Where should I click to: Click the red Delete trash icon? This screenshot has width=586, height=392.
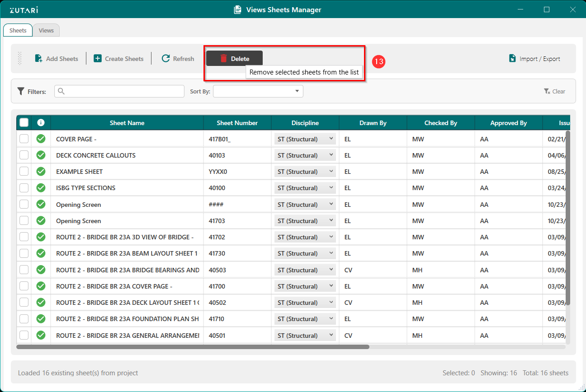223,59
